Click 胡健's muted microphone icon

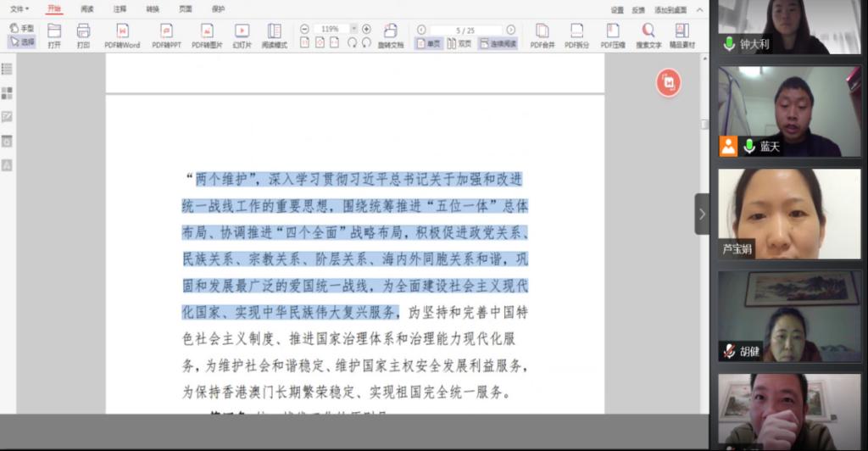pyautogui.click(x=730, y=351)
